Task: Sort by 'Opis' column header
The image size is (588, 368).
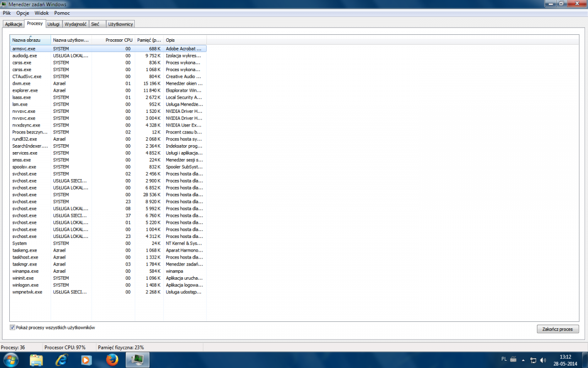Action: pos(185,40)
